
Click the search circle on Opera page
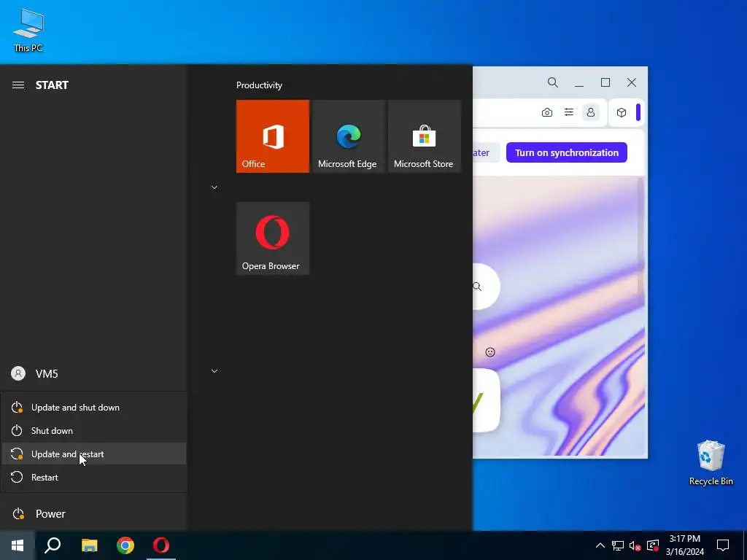coord(486,286)
